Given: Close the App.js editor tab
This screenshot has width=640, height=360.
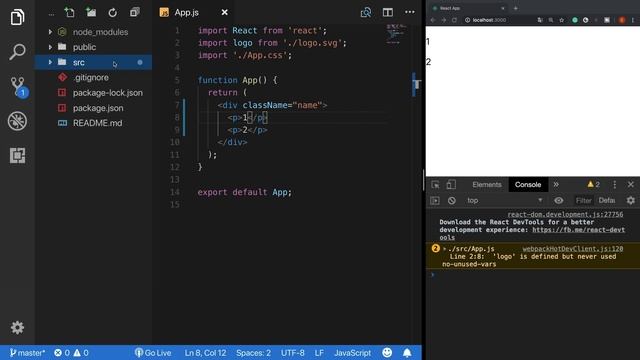Looking at the screenshot, I should (x=224, y=13).
